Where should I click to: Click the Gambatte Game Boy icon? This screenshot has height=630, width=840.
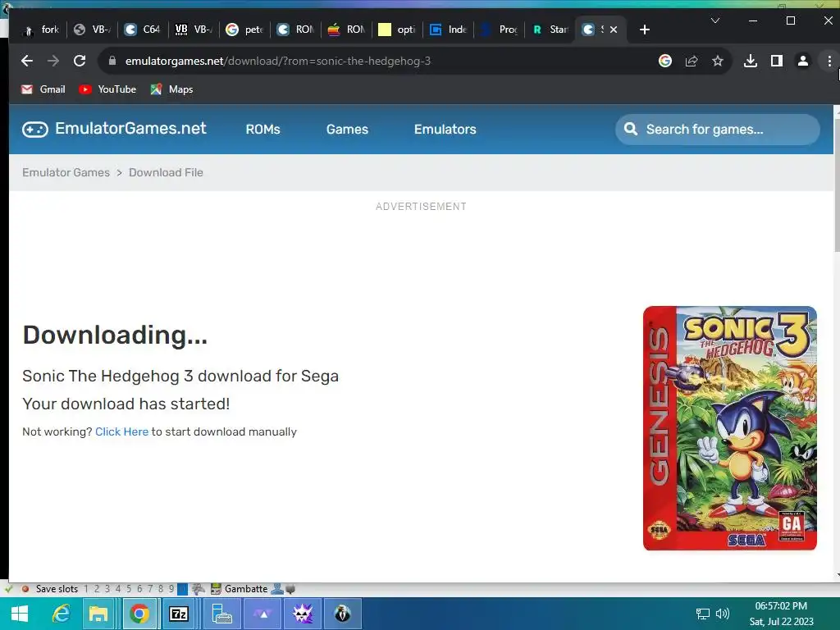(x=216, y=589)
